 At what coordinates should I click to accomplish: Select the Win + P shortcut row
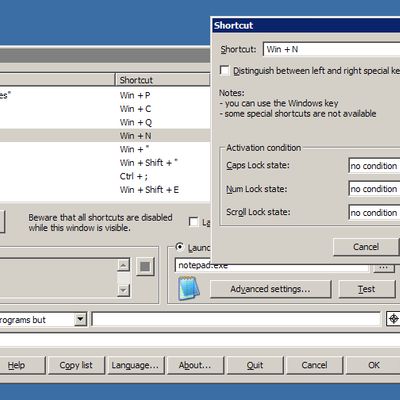(105, 95)
